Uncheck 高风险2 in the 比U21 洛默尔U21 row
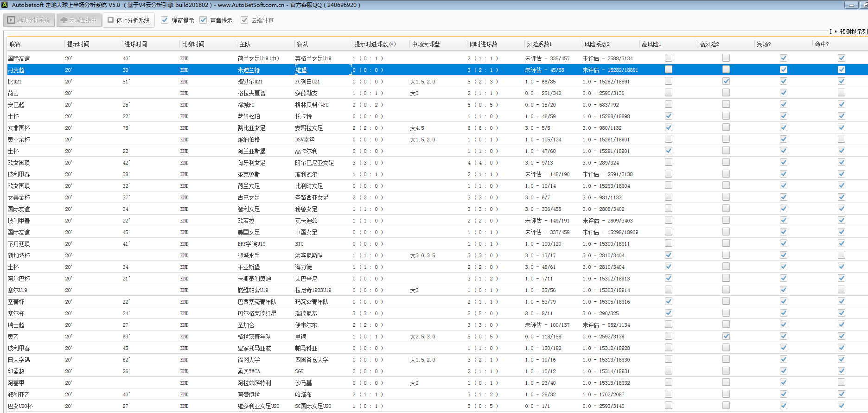Image resolution: width=868 pixels, height=413 pixels. pyautogui.click(x=726, y=81)
